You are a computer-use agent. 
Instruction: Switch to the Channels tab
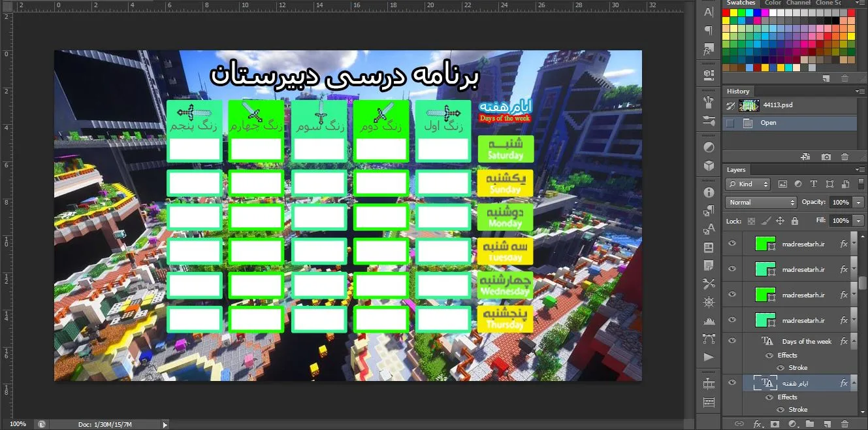point(798,3)
